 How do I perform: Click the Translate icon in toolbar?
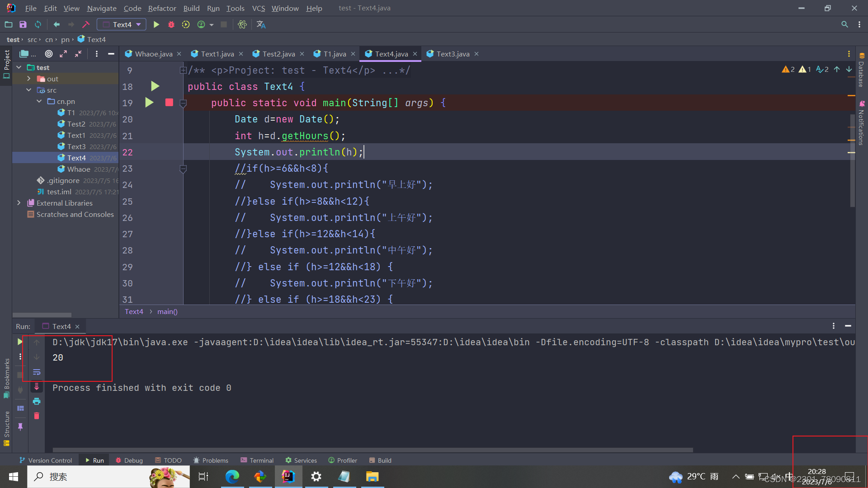(x=261, y=24)
